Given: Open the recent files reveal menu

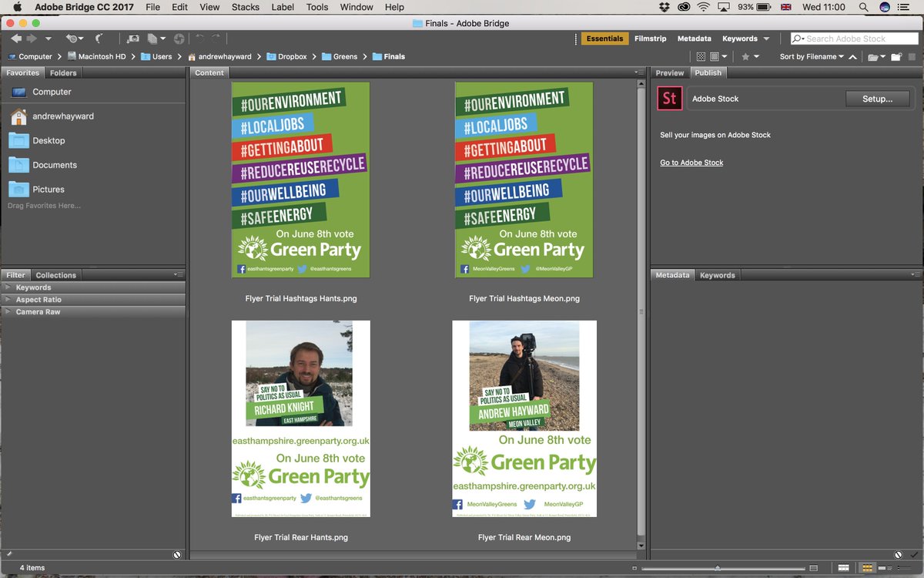Looking at the screenshot, I should 74,39.
